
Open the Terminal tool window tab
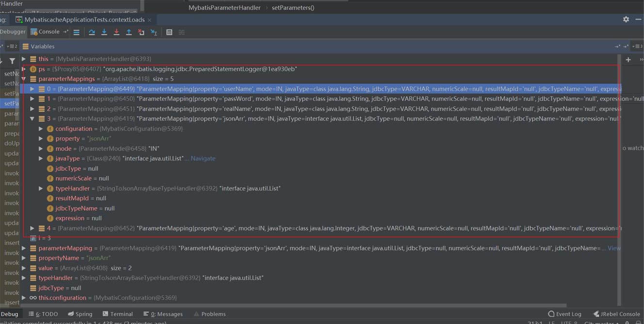pos(117,314)
